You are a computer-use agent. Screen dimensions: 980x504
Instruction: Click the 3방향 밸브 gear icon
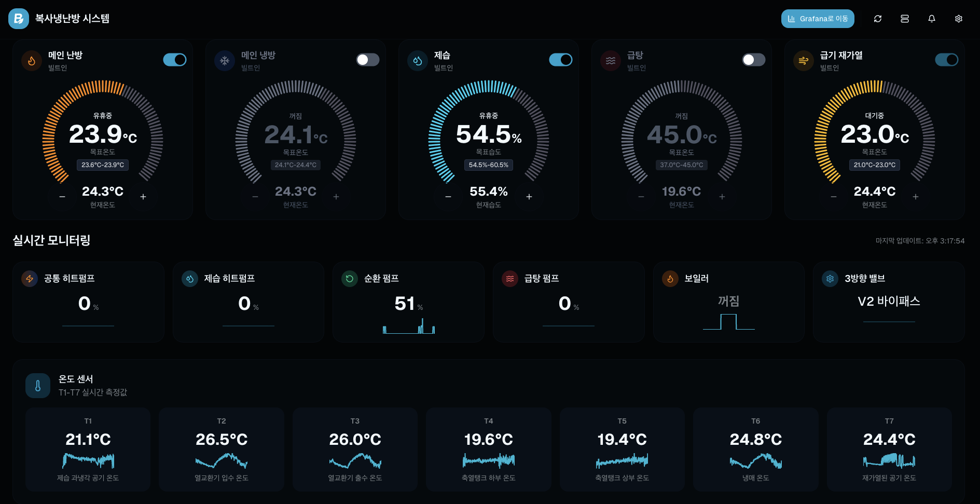[x=830, y=279]
